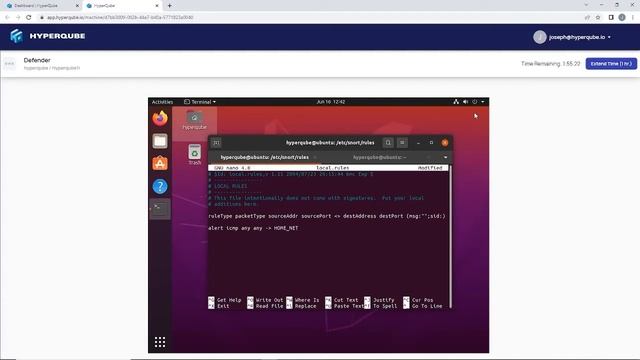Click the alert icmp rule line
The image size is (640, 360).
coord(253,228)
